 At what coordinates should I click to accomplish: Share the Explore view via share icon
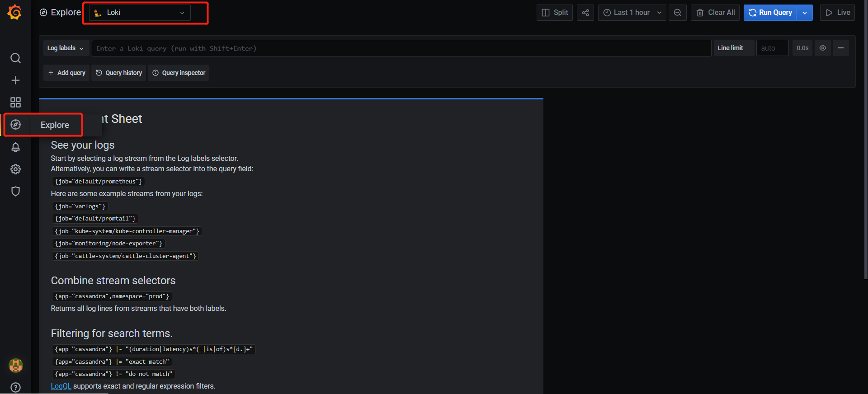pyautogui.click(x=585, y=13)
